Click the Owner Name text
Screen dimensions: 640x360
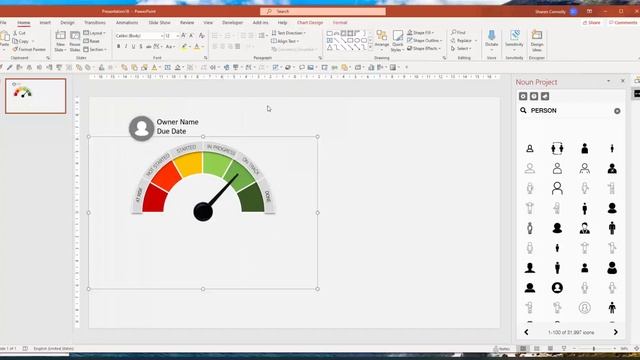click(x=178, y=122)
